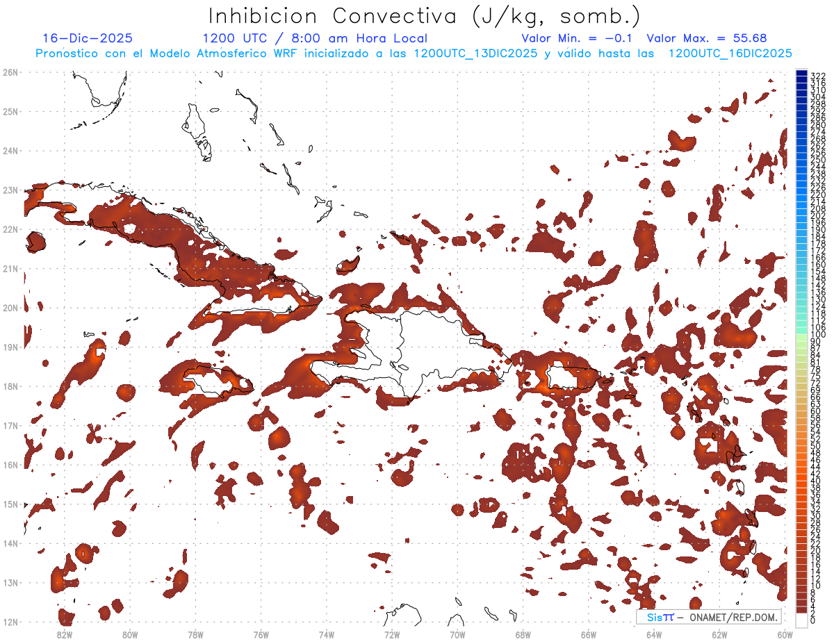Viewport: 834px width, 644px height.
Task: Click the pale green swatch beside 100
Action: (801, 338)
